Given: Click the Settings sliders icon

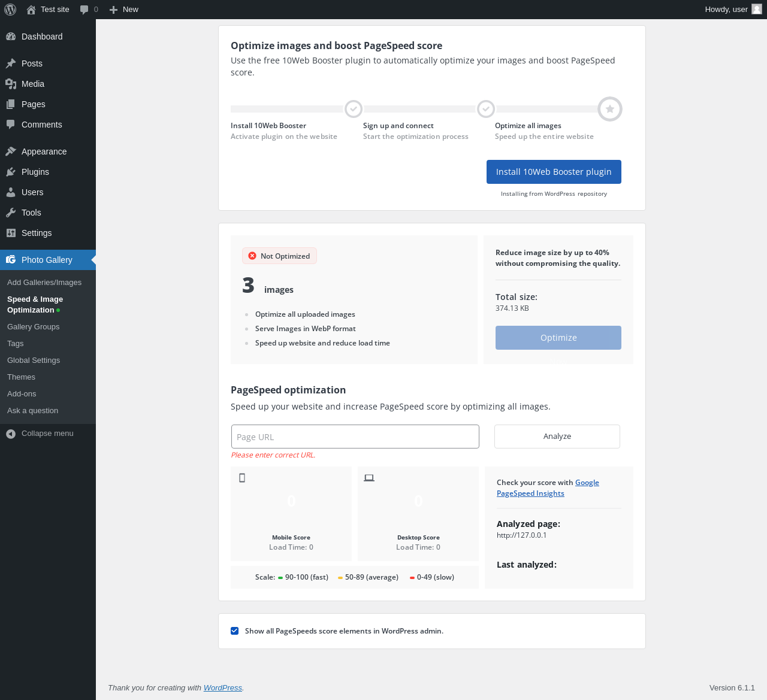Looking at the screenshot, I should (x=11, y=233).
